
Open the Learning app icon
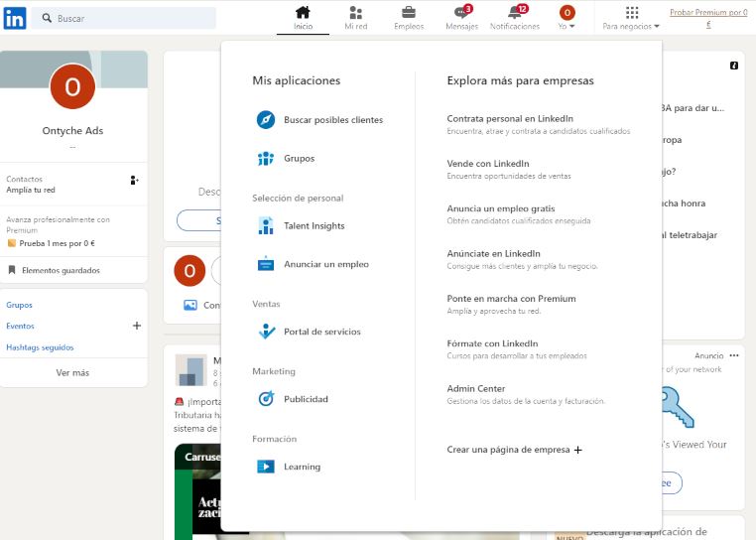pyautogui.click(x=265, y=467)
